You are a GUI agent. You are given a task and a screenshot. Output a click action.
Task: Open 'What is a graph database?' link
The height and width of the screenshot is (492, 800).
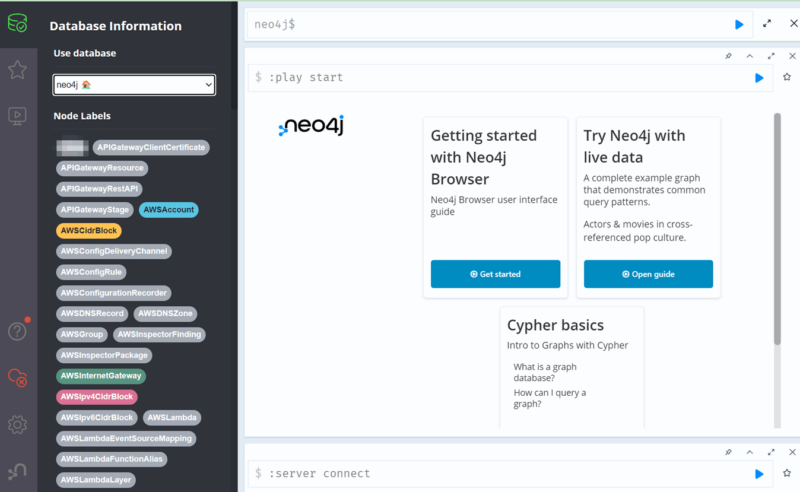545,372
